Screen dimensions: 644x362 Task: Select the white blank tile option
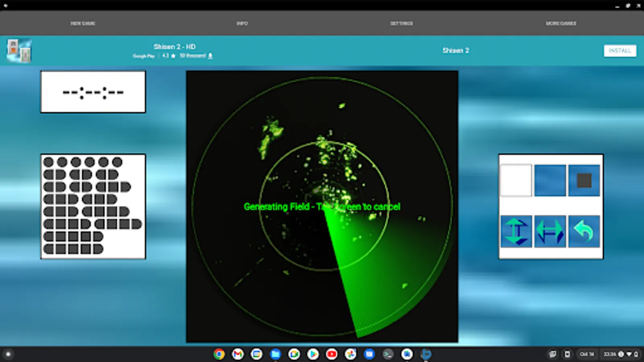pyautogui.click(x=516, y=180)
